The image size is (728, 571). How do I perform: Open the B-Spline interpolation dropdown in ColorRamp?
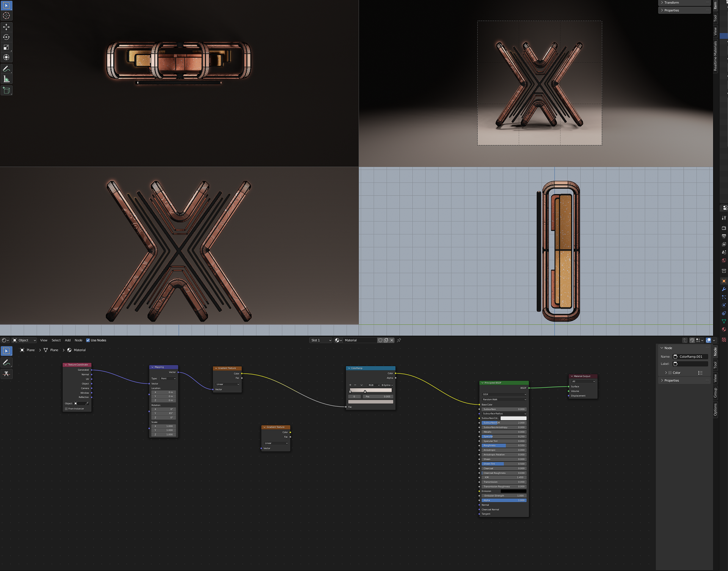(x=387, y=385)
